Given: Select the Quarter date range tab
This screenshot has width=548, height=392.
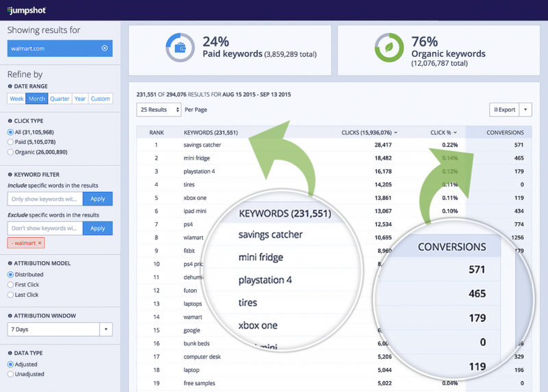Looking at the screenshot, I should 60,99.
